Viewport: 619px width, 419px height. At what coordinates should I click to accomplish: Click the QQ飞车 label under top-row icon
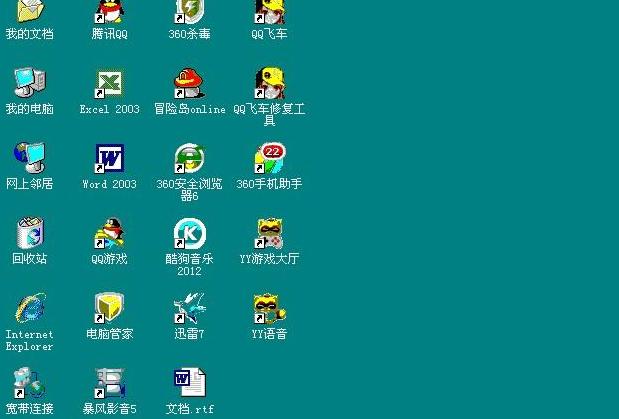pos(269,34)
